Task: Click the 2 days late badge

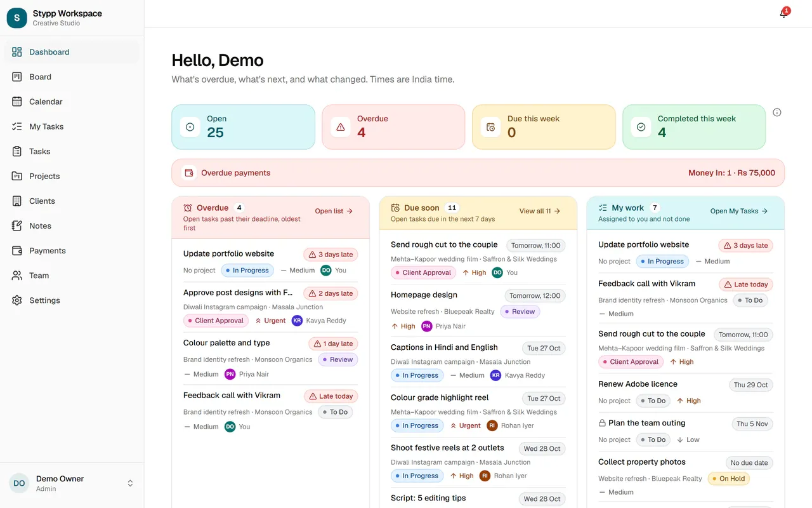Action: (331, 293)
